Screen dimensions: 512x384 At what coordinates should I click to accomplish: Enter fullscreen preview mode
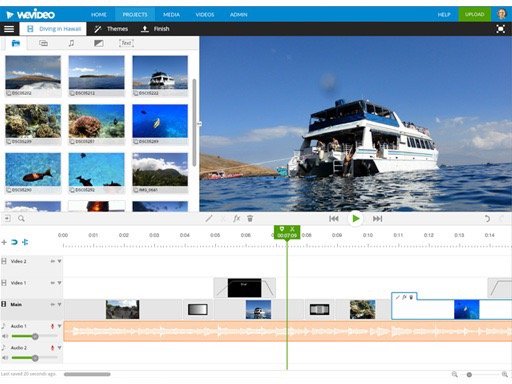[500, 29]
